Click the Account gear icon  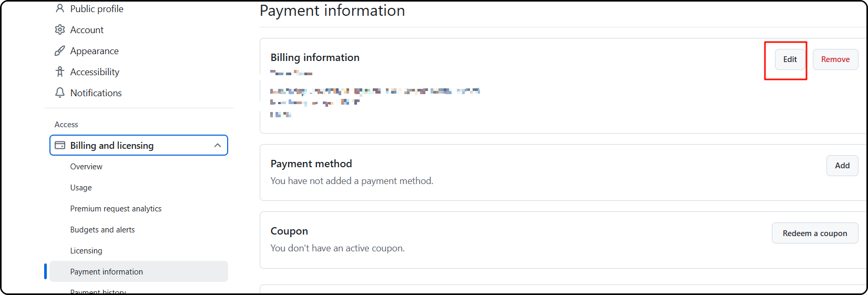60,29
